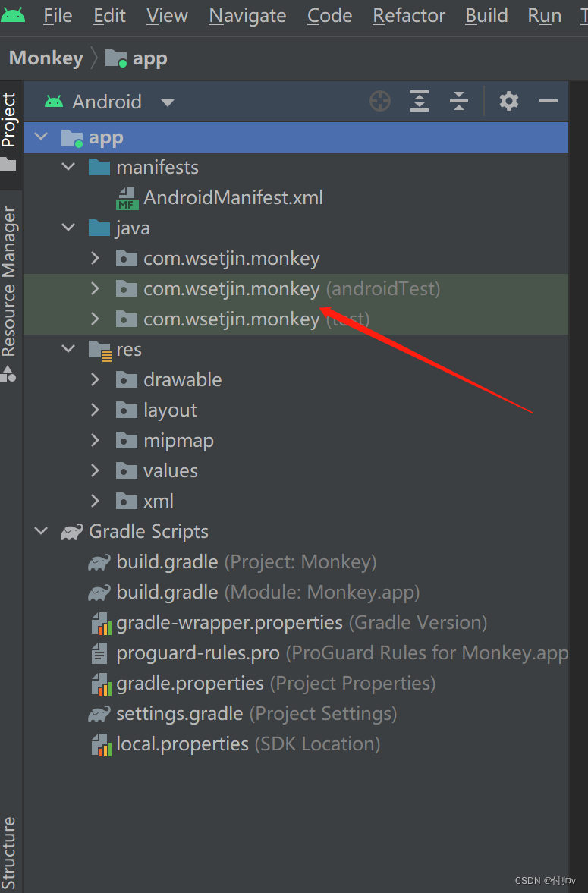Image resolution: width=588 pixels, height=893 pixels.
Task: Open the Structure side tab
Action: click(8, 853)
